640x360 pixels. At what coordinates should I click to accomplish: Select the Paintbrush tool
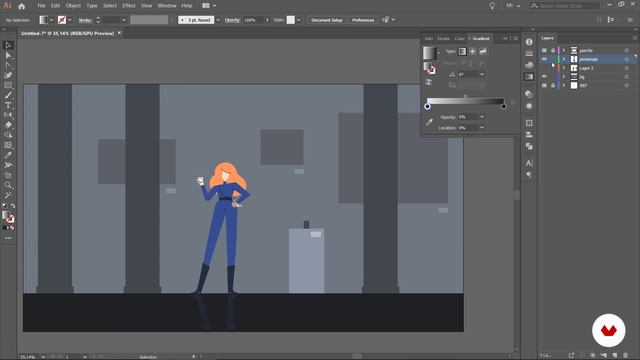coord(8,95)
